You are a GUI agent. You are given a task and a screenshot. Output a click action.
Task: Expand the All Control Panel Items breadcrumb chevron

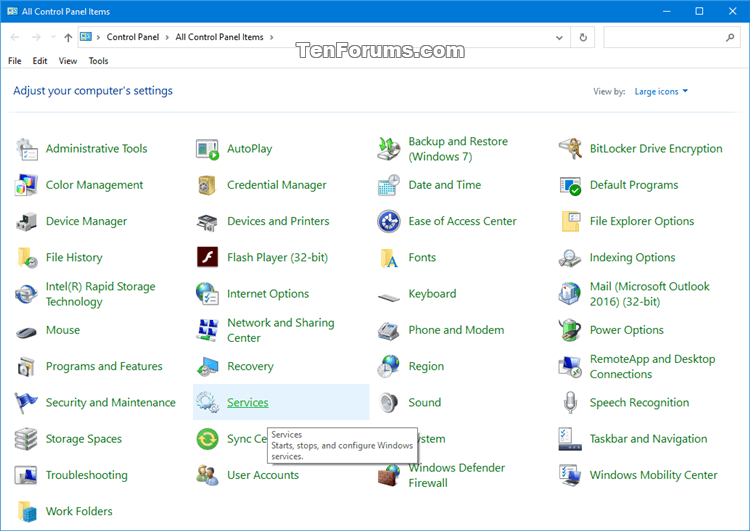click(272, 37)
